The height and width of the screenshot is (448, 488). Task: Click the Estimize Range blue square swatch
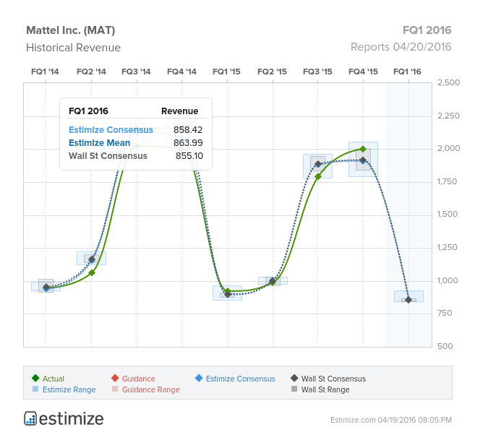[x=35, y=389]
